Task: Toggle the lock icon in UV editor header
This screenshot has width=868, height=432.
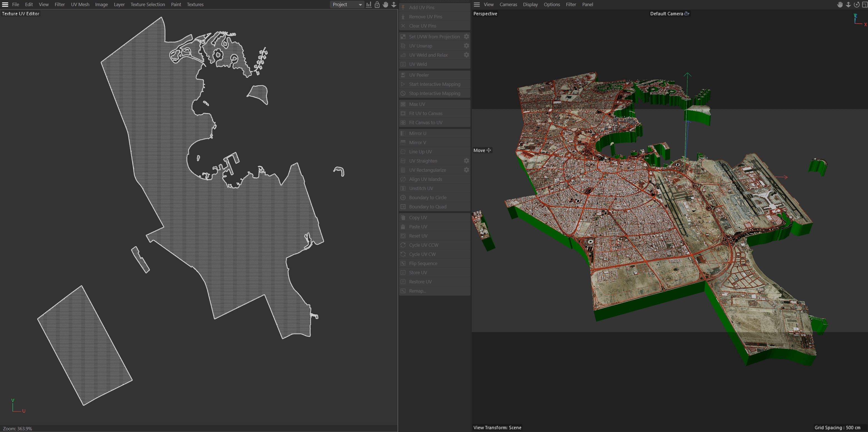Action: [x=377, y=4]
